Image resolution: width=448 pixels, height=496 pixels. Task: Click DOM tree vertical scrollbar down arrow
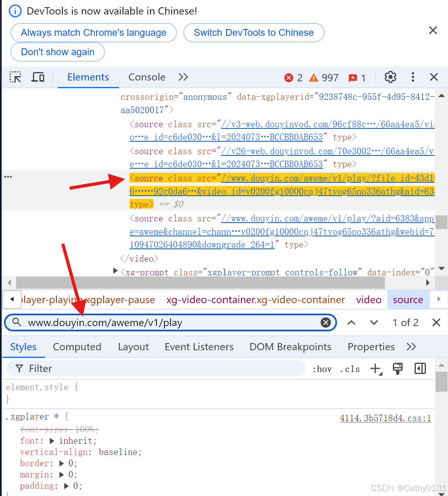click(442, 269)
